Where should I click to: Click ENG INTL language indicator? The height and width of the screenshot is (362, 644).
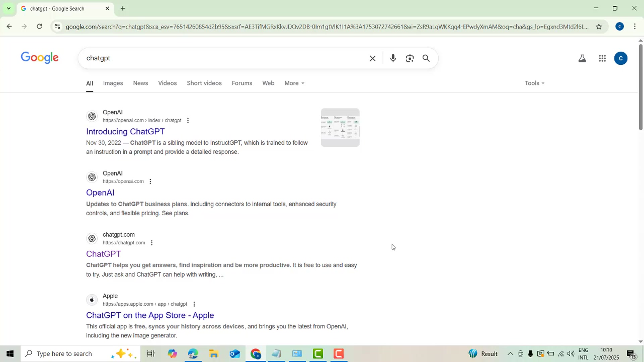click(x=583, y=354)
